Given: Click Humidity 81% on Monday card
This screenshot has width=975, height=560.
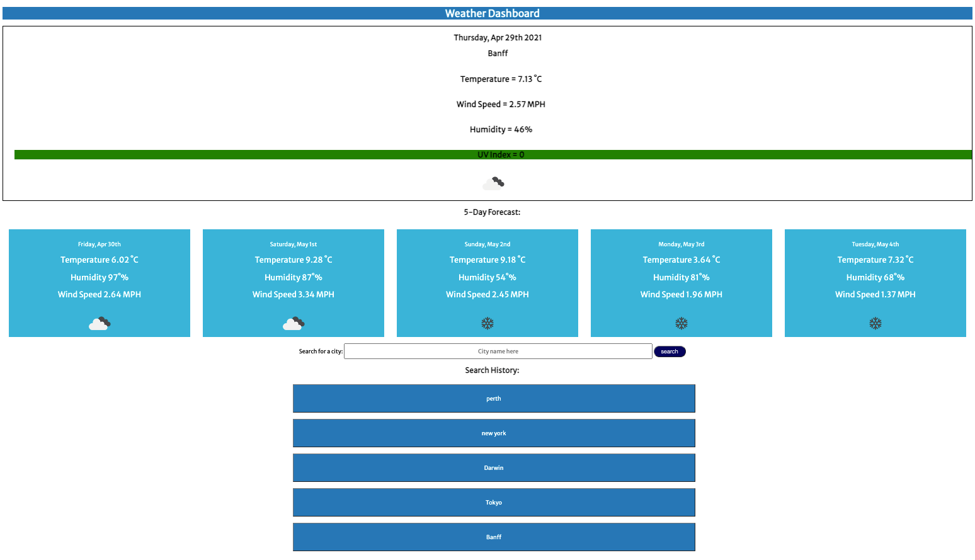Looking at the screenshot, I should tap(681, 277).
